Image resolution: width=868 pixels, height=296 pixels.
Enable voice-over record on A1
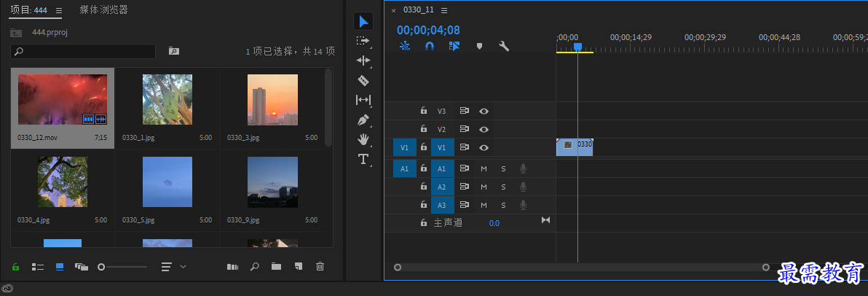pyautogui.click(x=523, y=168)
